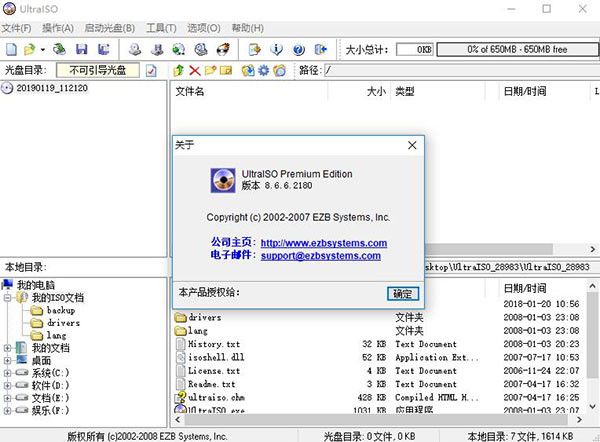Open the www.ezbsystems.com homepage link
This screenshot has width=600, height=442.
(x=323, y=243)
